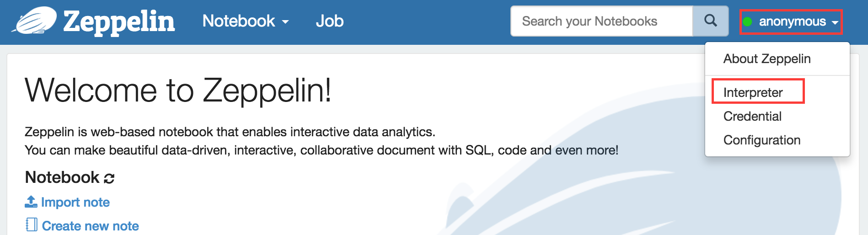This screenshot has width=868, height=235.
Task: Open the Interpreter settings entry
Action: point(753,92)
